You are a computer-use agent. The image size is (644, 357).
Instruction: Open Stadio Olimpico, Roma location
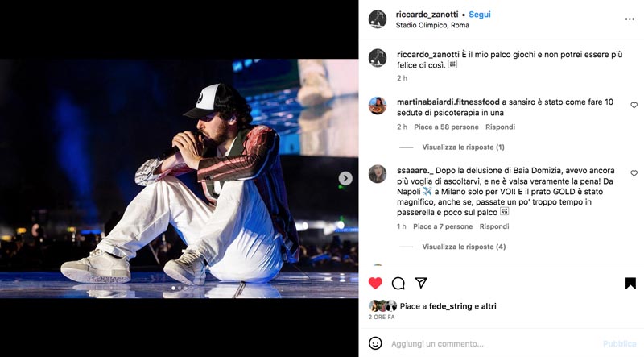[432, 25]
